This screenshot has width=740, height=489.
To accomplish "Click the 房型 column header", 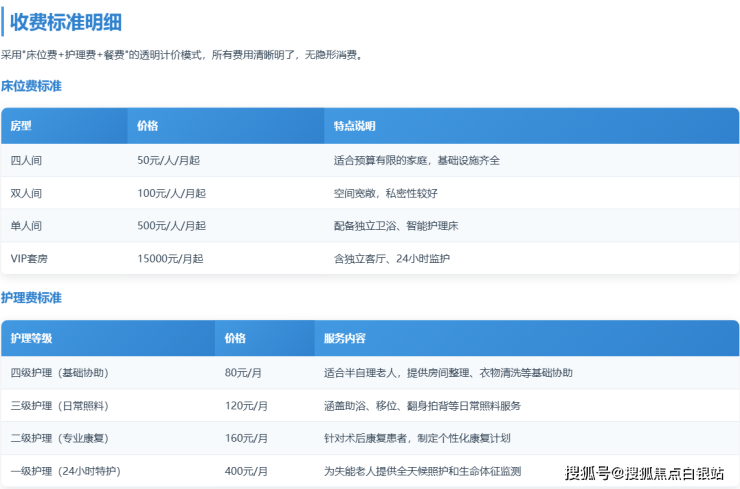I will click(x=21, y=126).
